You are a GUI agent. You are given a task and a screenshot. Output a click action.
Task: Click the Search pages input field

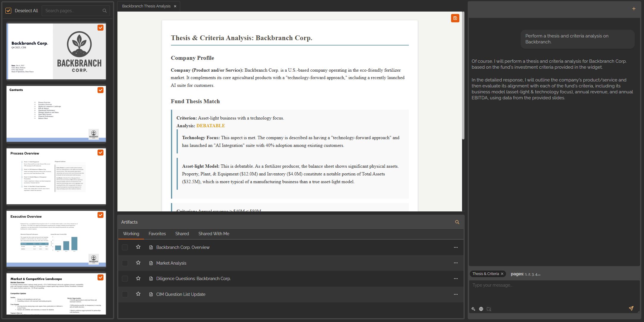[73, 11]
